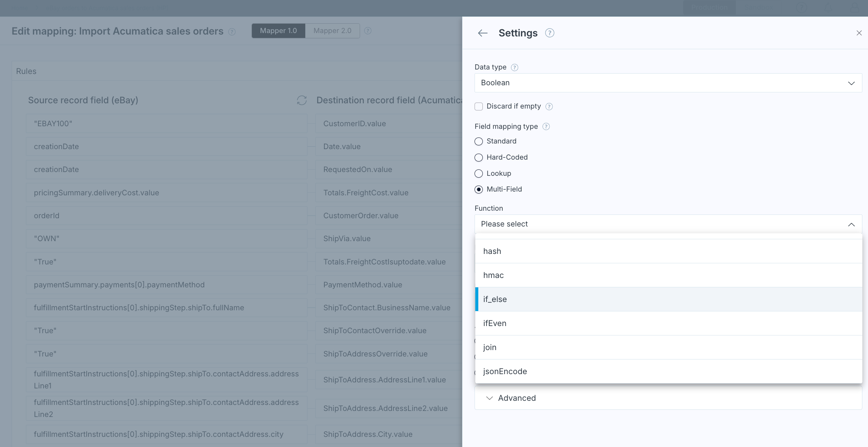Click Date.value destination field
Image resolution: width=868 pixels, height=447 pixels.
click(389, 146)
